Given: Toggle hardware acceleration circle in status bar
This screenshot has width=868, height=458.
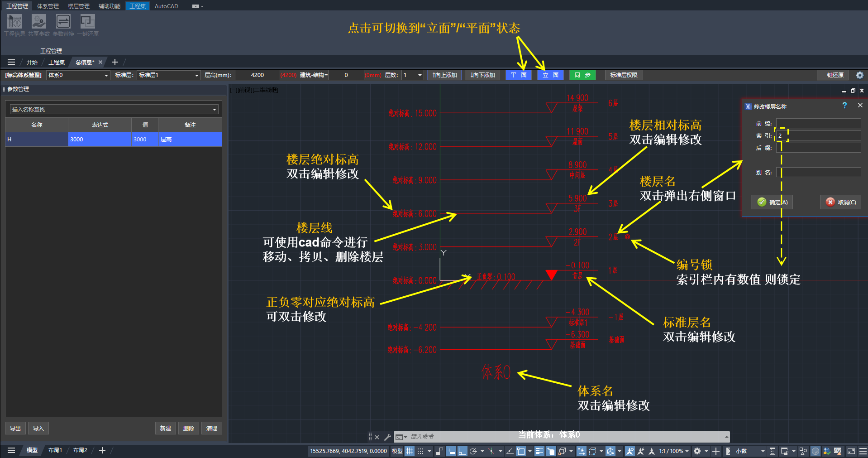Looking at the screenshot, I should click(x=816, y=451).
